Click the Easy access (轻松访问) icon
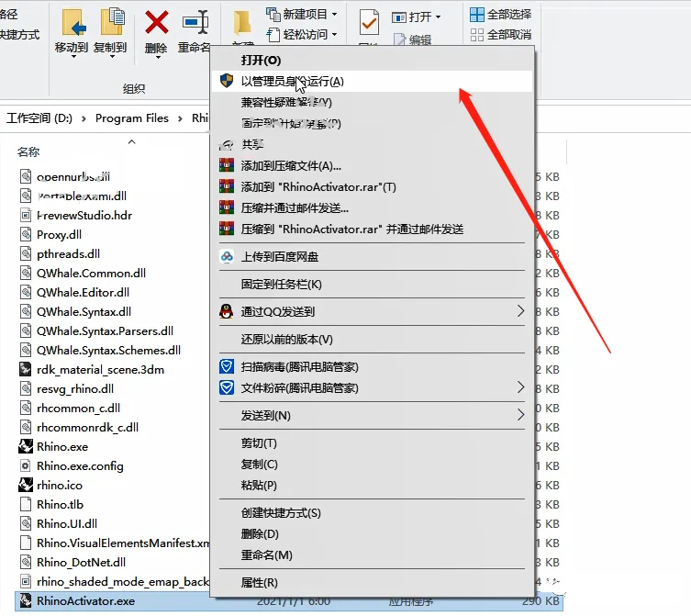 coord(273,34)
